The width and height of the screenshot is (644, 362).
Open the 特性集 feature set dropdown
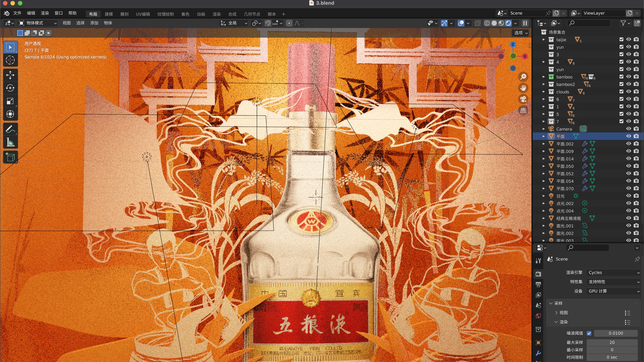(613, 282)
